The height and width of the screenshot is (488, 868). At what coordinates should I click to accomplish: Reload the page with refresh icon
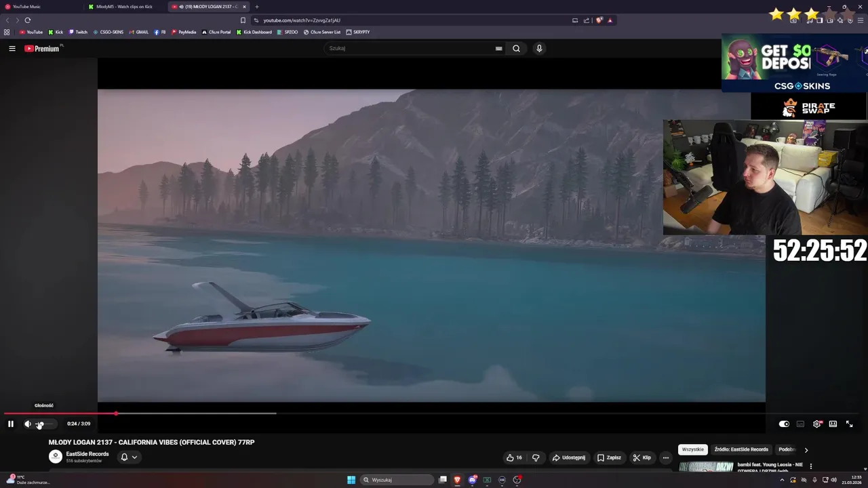(28, 20)
